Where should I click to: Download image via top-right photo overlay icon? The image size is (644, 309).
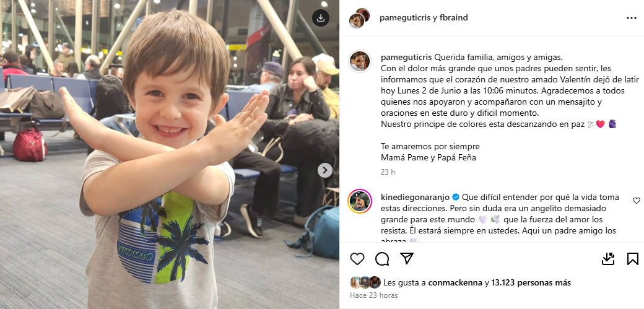[321, 18]
